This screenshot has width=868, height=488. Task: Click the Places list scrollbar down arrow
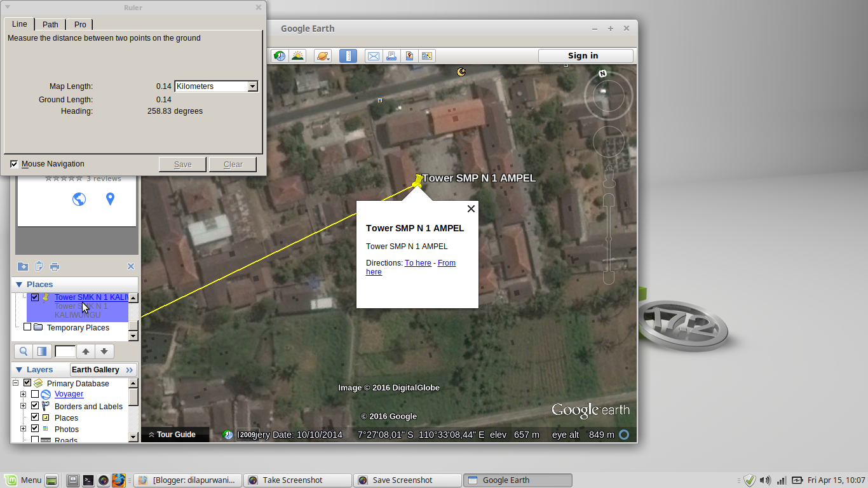[133, 336]
